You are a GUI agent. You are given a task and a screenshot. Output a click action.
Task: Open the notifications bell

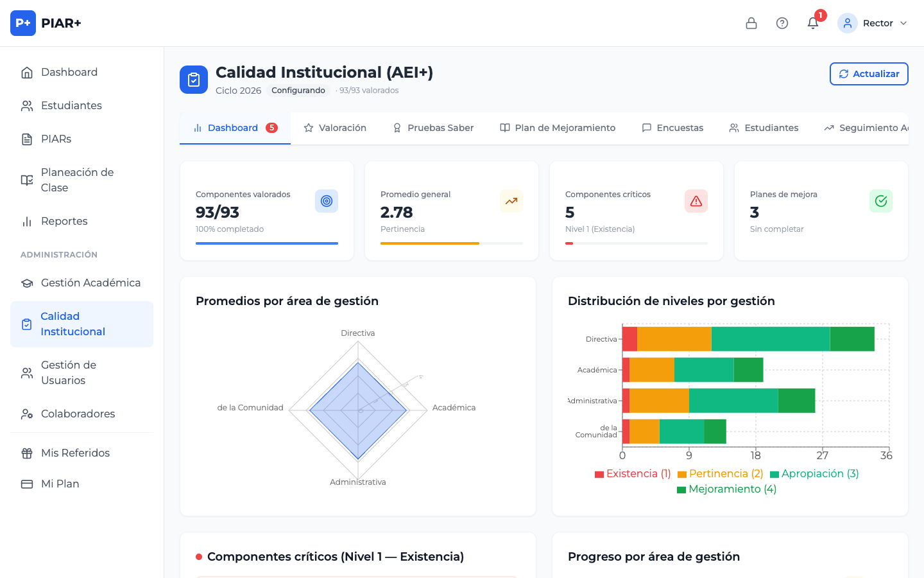(813, 23)
